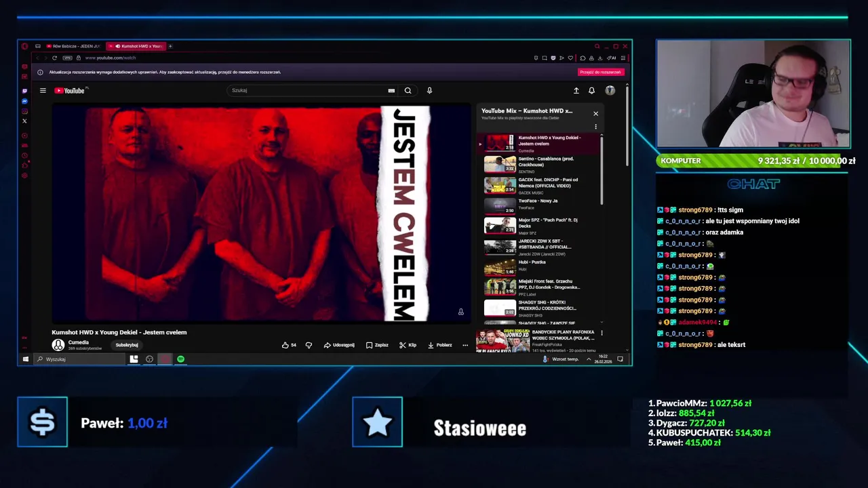868x488 pixels.
Task: Click the Windows taskbar Wyszukaj search box
Action: pos(79,359)
